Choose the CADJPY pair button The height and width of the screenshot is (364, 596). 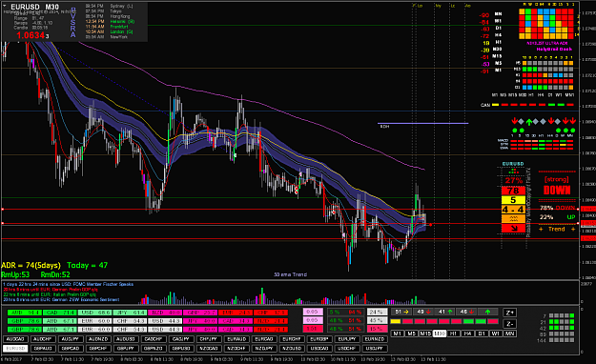click(x=181, y=339)
